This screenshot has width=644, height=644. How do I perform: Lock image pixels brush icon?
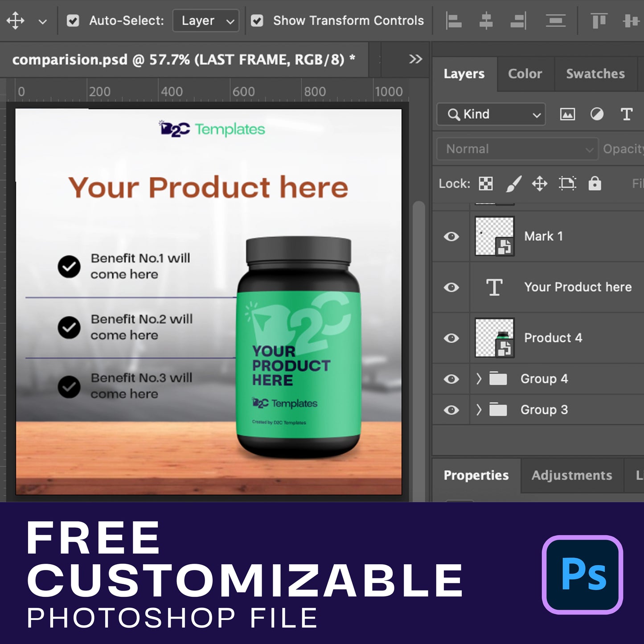pos(513,184)
